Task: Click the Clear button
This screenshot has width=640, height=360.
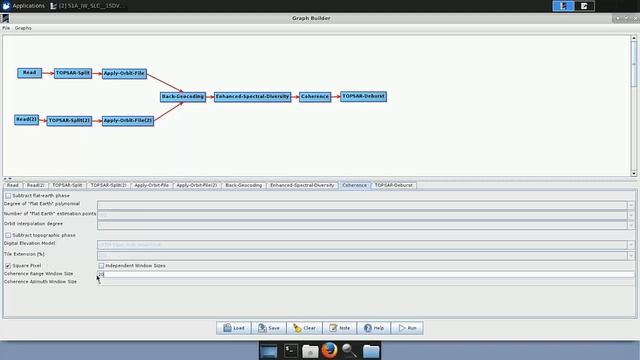Action: pos(304,328)
